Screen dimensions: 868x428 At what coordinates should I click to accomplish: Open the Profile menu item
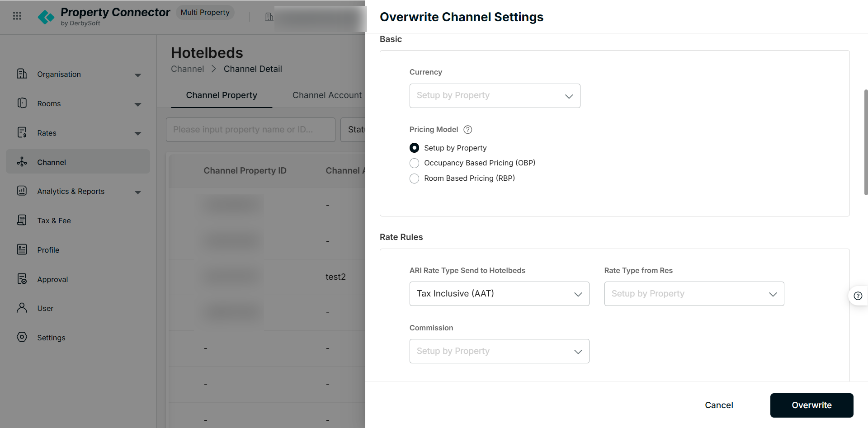point(78,250)
